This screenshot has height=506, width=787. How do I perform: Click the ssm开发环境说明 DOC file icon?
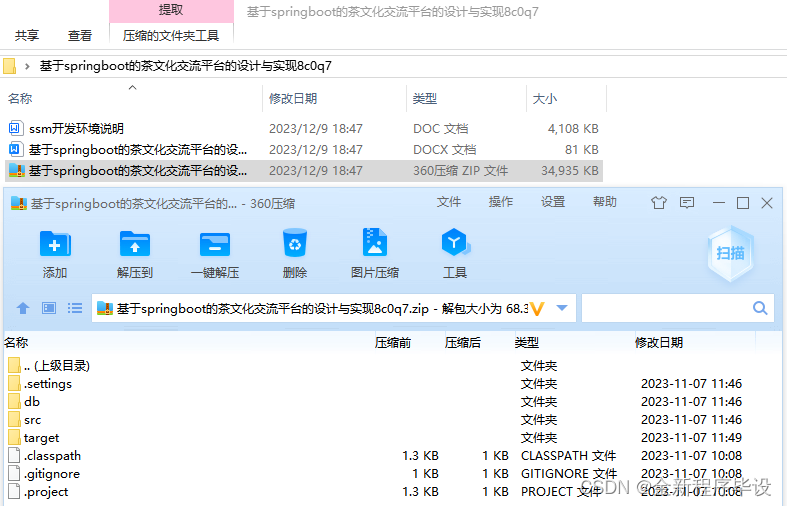click(15, 129)
